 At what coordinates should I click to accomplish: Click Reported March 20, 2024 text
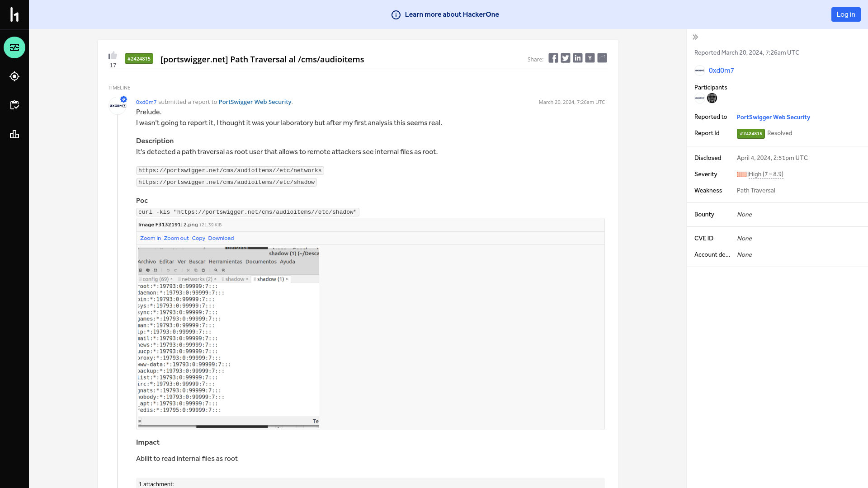[x=747, y=53]
